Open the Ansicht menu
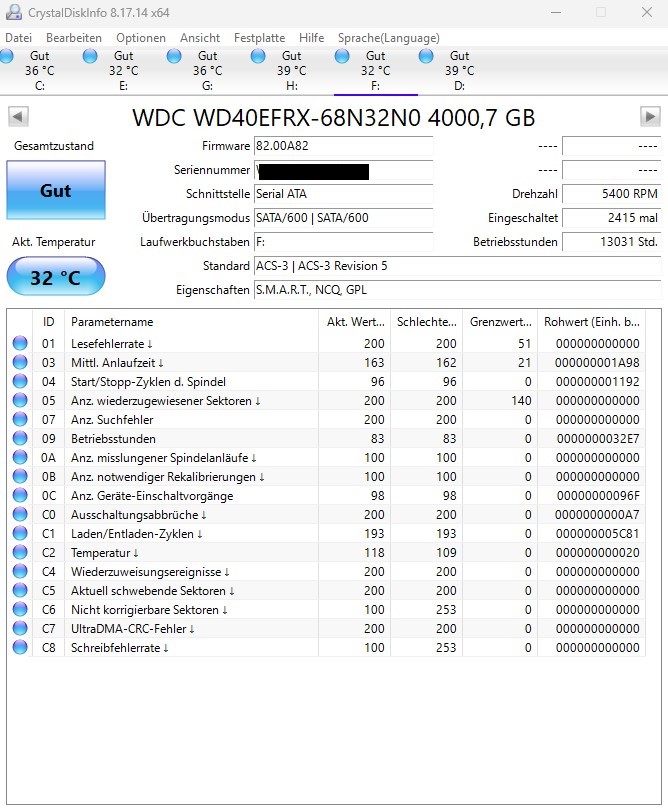Screen dimensions: 668x811 coord(200,38)
